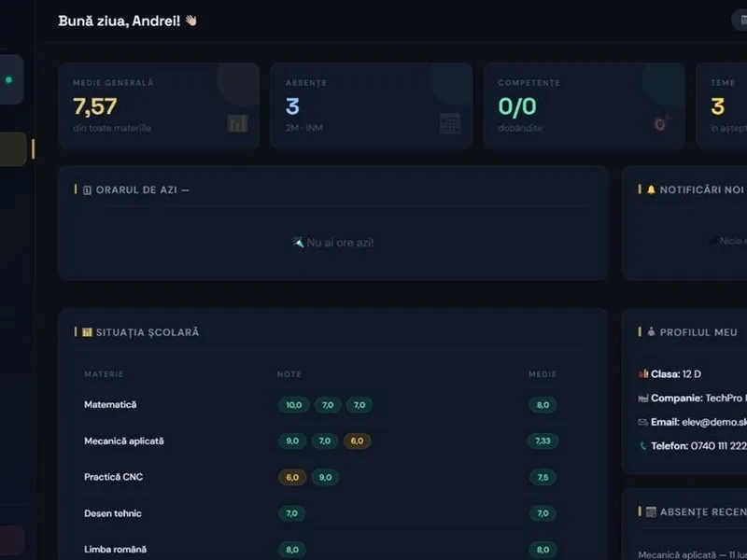Open the Absențe card showing 3

(372, 105)
